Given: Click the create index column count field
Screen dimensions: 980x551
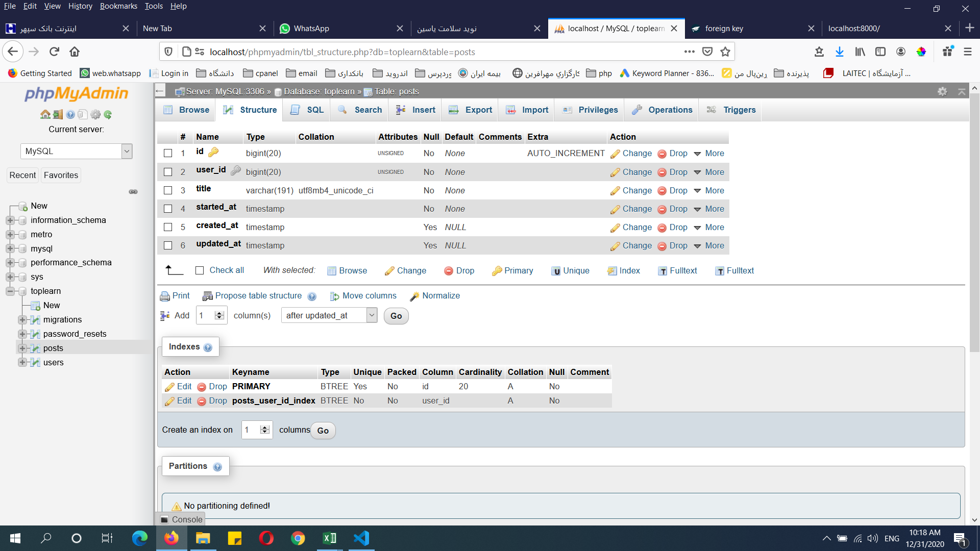Looking at the screenshot, I should pyautogui.click(x=257, y=430).
